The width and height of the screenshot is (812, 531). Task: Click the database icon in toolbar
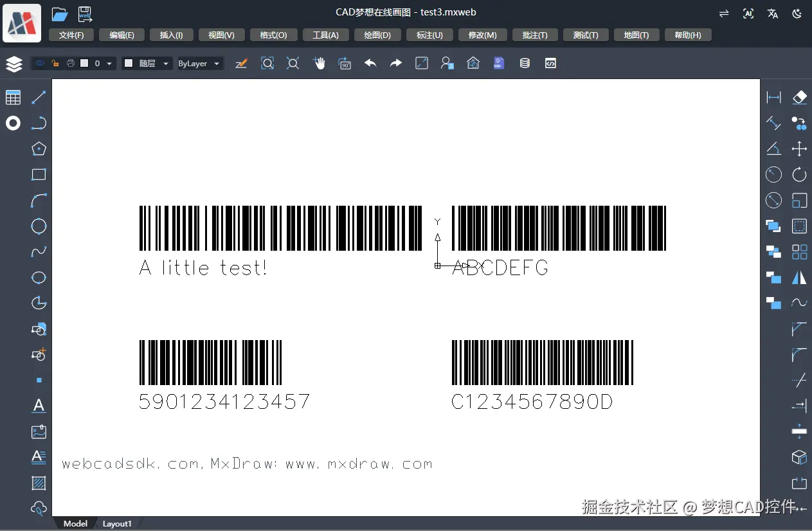[x=525, y=64]
